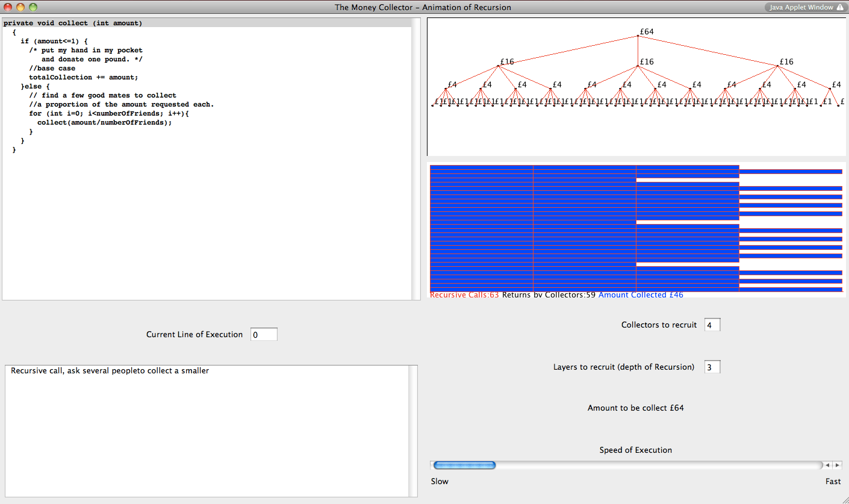Viewport: 849px width, 504px height.
Task: Click '//a proportion of the amount requested each.'
Action: (121, 104)
